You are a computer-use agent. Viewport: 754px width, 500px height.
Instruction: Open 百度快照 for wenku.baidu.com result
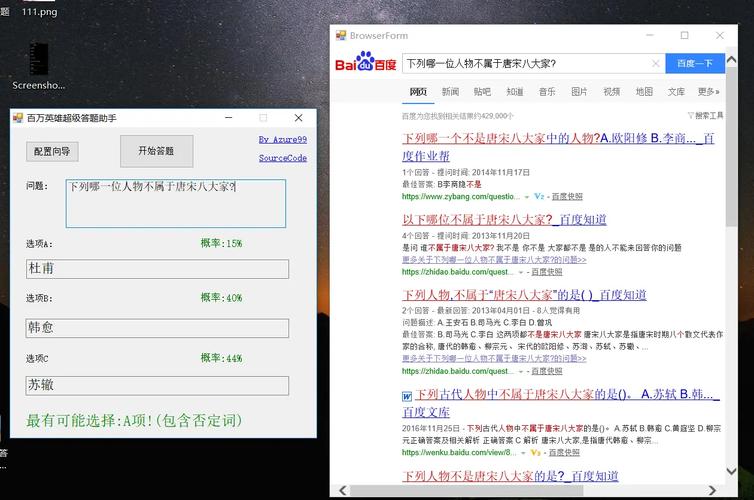point(564,452)
